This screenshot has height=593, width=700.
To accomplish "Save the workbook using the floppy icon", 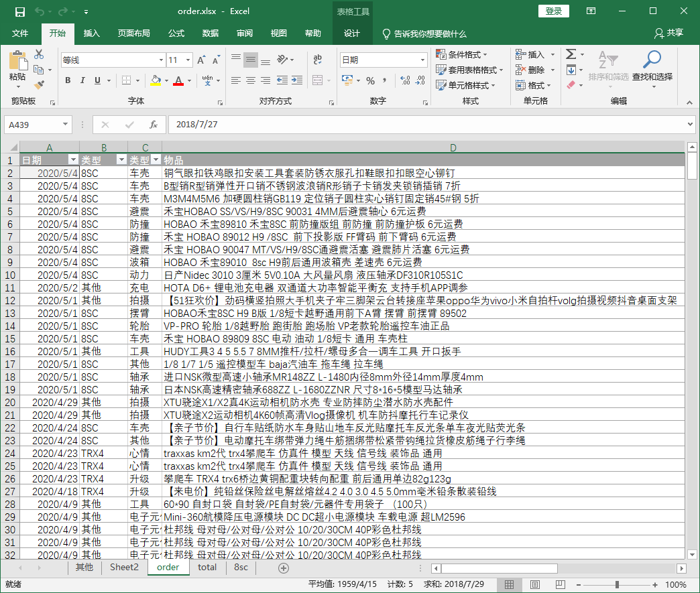I will (20, 11).
